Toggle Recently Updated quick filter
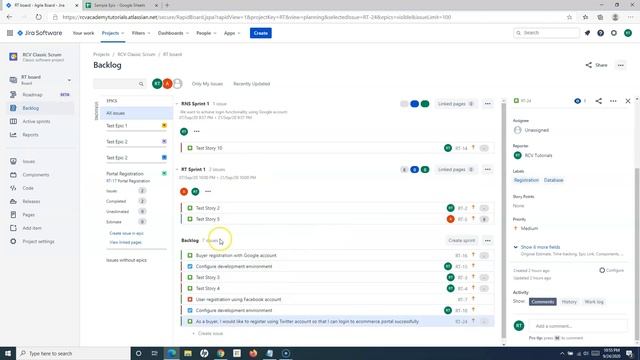Viewport: 640px width, 360px height. 251,84
